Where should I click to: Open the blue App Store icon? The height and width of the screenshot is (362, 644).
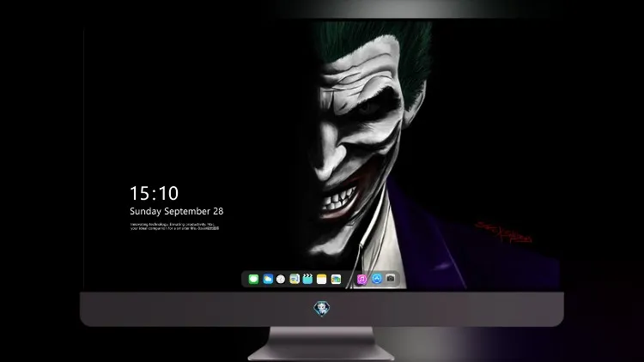(x=377, y=279)
